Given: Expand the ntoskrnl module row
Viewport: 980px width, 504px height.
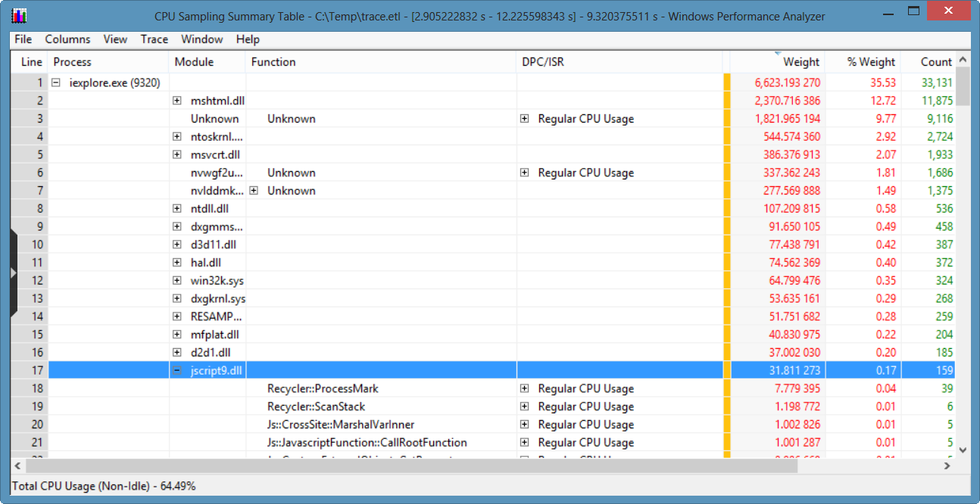Looking at the screenshot, I should (177, 137).
